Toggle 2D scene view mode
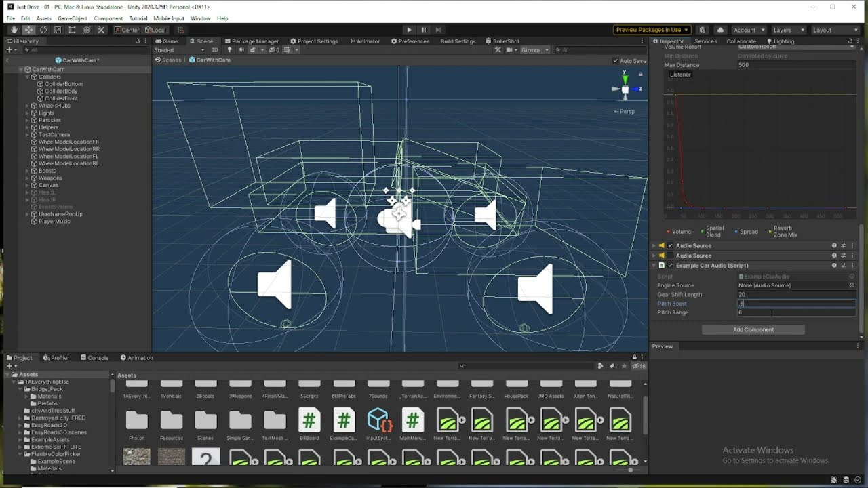Viewport: 868px width, 488px height. click(x=216, y=49)
